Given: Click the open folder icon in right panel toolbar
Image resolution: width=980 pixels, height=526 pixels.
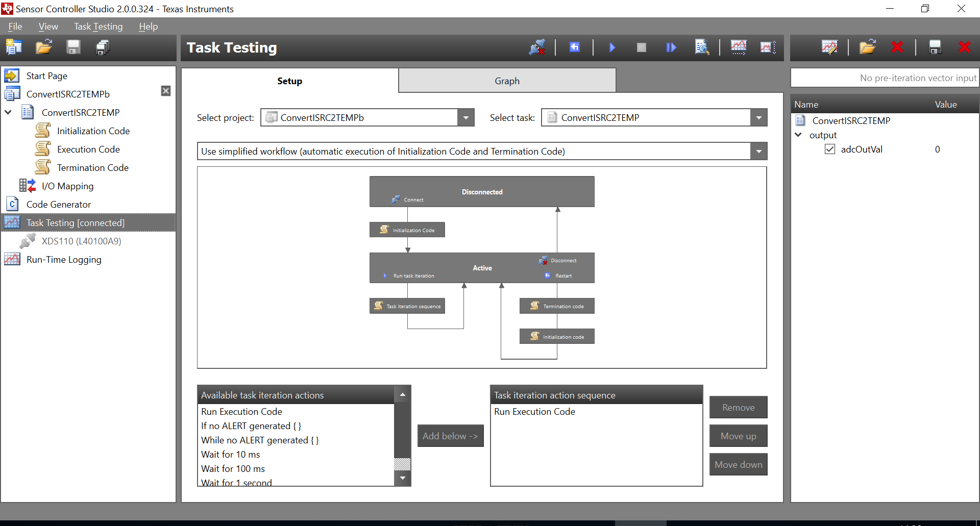Looking at the screenshot, I should [868, 47].
